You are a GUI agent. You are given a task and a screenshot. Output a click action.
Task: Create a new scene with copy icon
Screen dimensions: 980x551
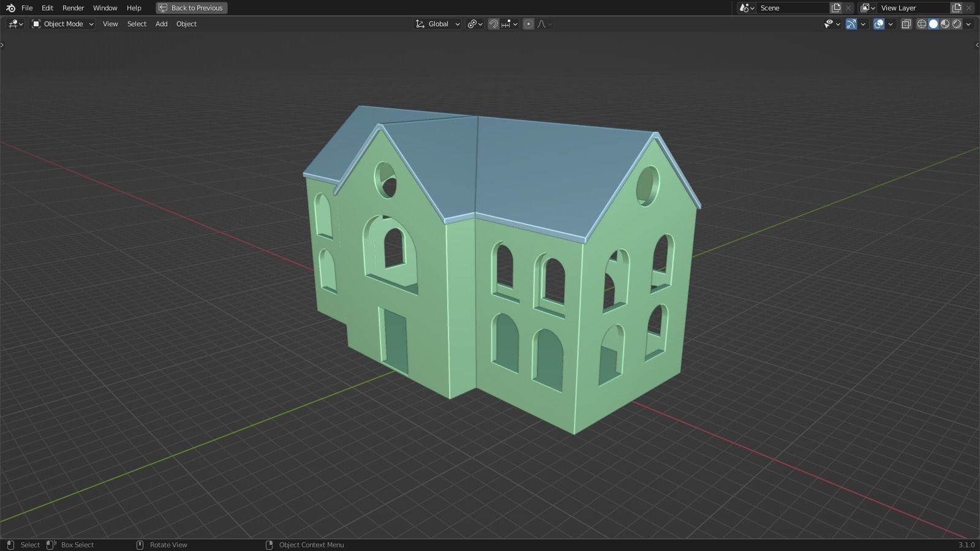[x=836, y=8]
